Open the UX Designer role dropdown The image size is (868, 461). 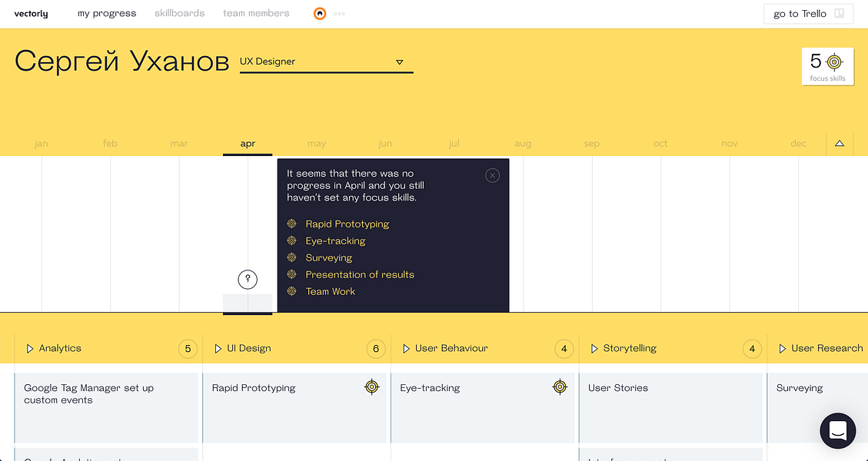pyautogui.click(x=326, y=62)
